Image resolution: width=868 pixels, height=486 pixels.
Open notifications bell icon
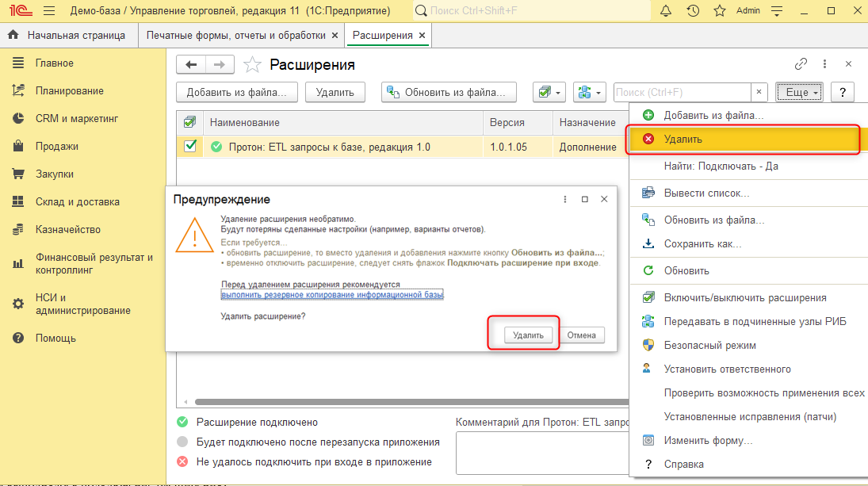[x=666, y=10]
